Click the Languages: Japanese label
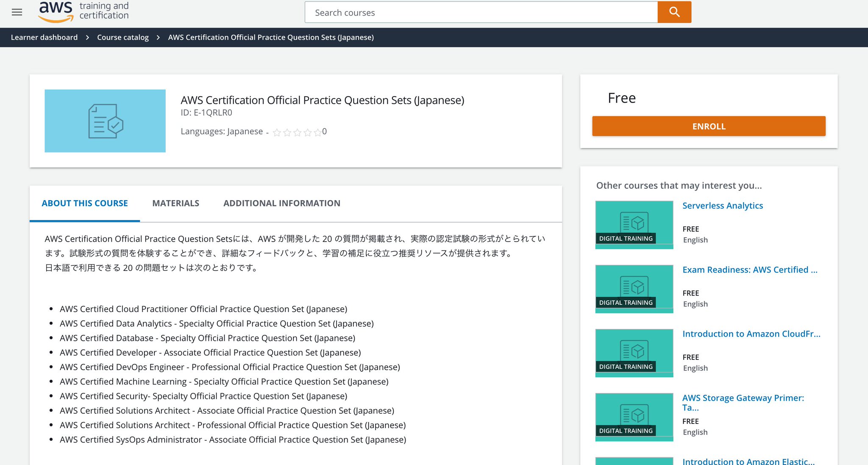 click(222, 131)
